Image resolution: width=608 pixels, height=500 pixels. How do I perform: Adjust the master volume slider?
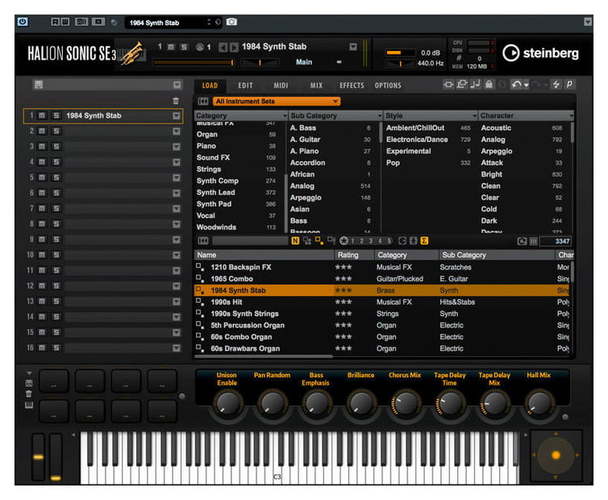coord(399,52)
